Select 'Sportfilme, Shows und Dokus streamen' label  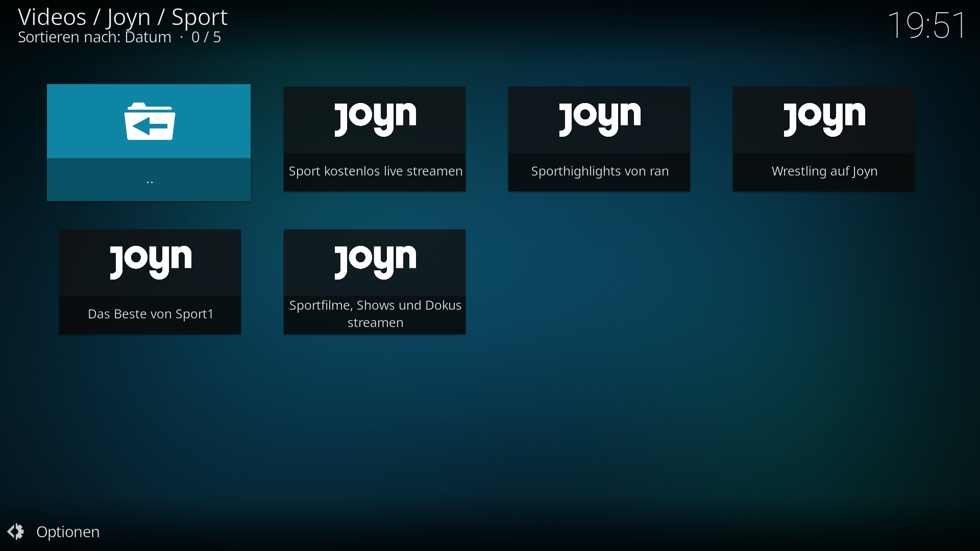[x=375, y=314]
